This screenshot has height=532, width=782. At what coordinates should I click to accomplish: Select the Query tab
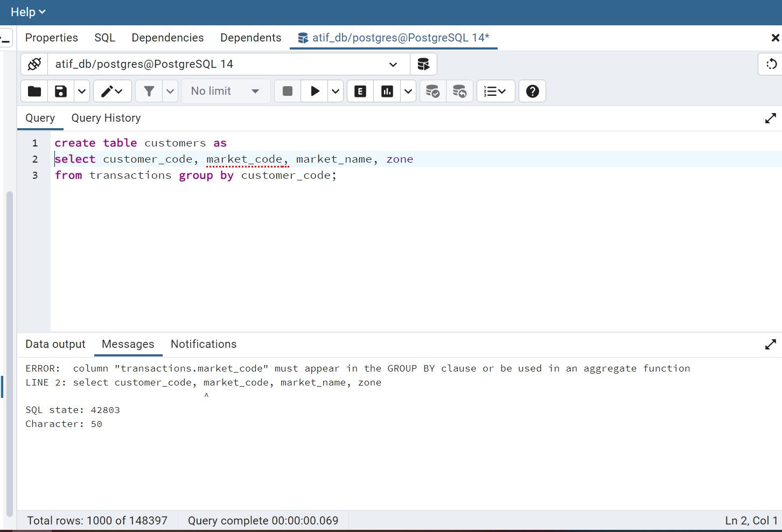[40, 118]
